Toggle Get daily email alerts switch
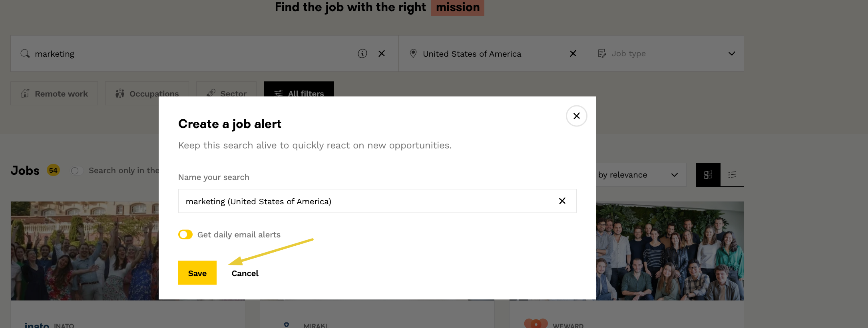The height and width of the screenshot is (328, 868). coord(185,235)
